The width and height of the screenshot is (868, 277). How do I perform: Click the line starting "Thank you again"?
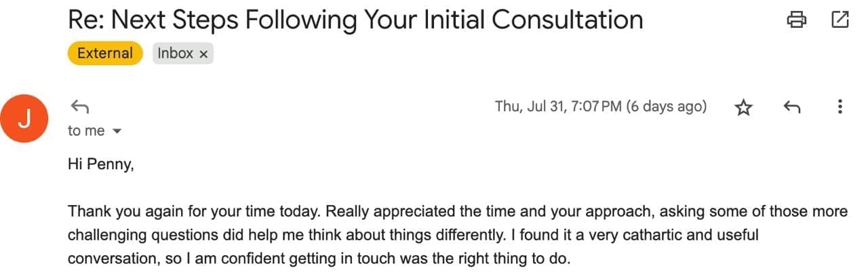coord(458,212)
